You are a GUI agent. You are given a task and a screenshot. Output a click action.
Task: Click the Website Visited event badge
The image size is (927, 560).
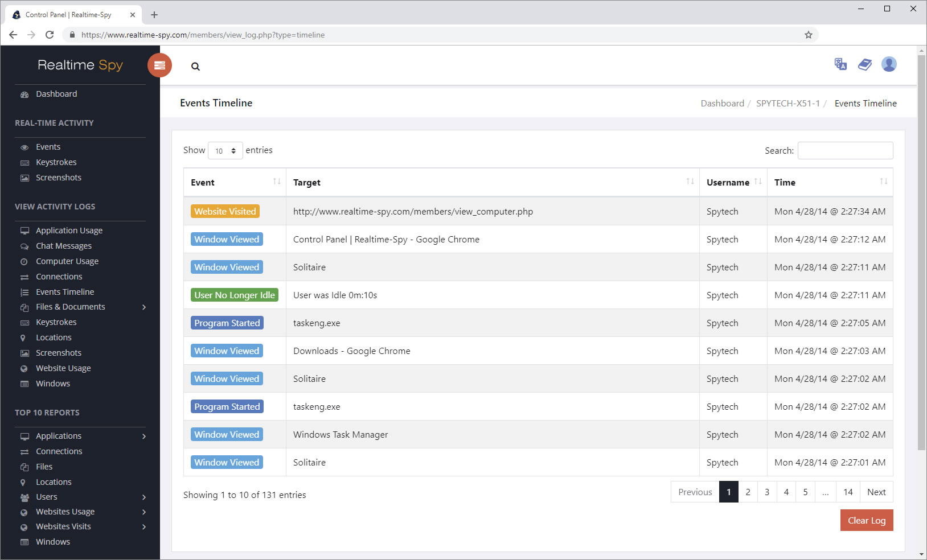225,212
